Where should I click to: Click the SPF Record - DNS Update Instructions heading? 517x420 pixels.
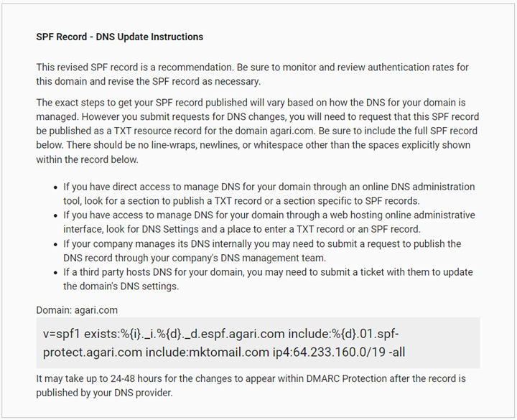[x=119, y=37]
